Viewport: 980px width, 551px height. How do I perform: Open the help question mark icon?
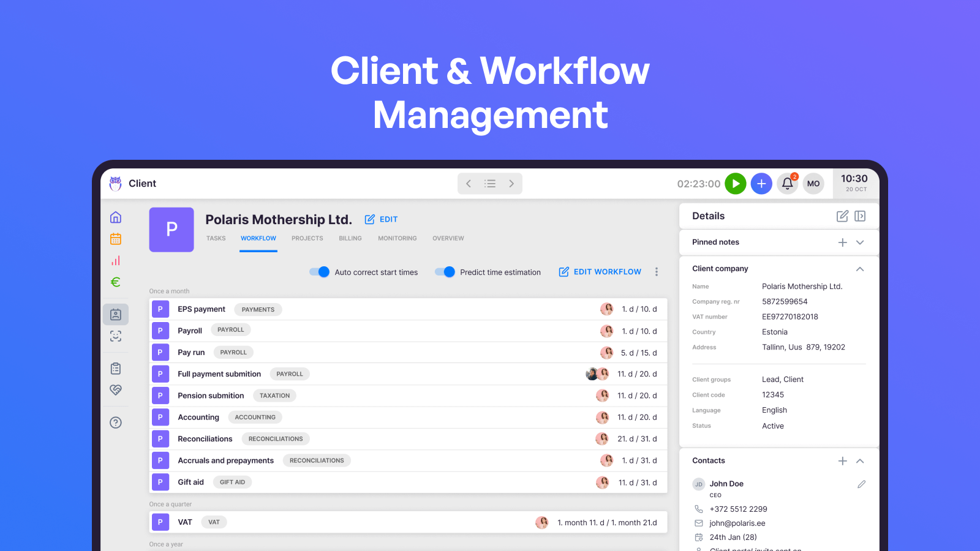pyautogui.click(x=116, y=422)
